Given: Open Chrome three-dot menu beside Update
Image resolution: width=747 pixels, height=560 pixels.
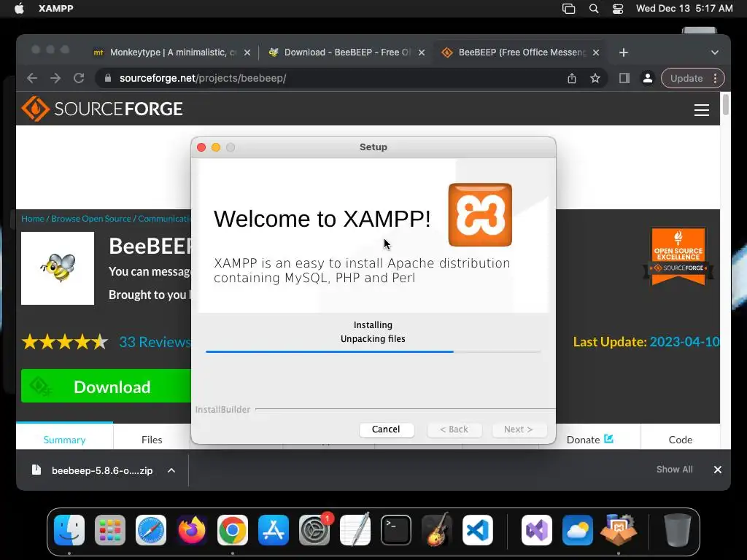Looking at the screenshot, I should click(715, 78).
